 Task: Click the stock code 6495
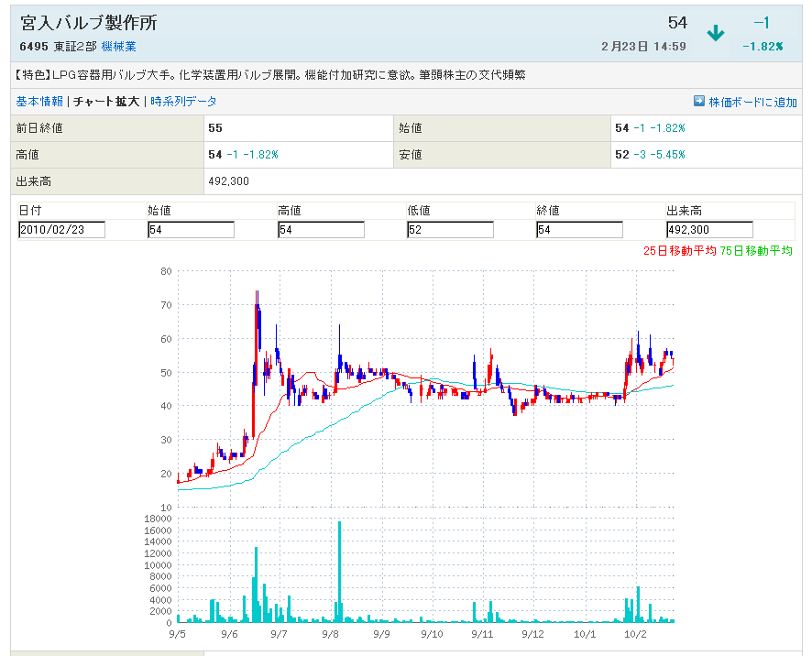[x=34, y=47]
